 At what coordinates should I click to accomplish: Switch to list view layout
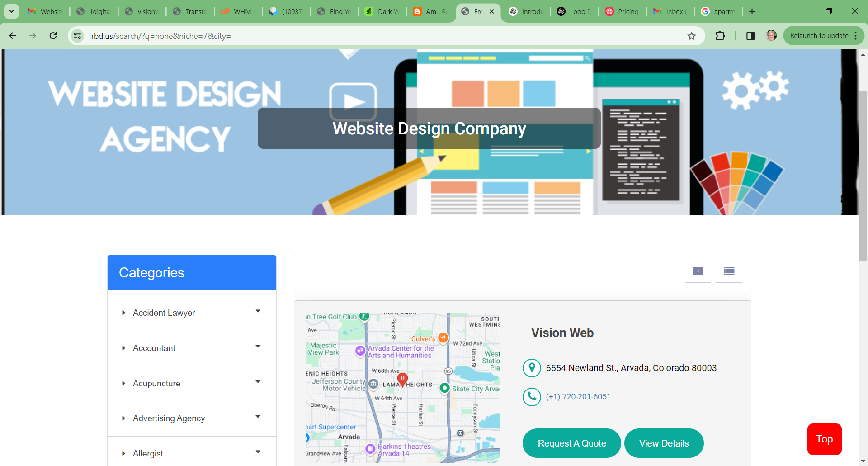[x=729, y=271]
